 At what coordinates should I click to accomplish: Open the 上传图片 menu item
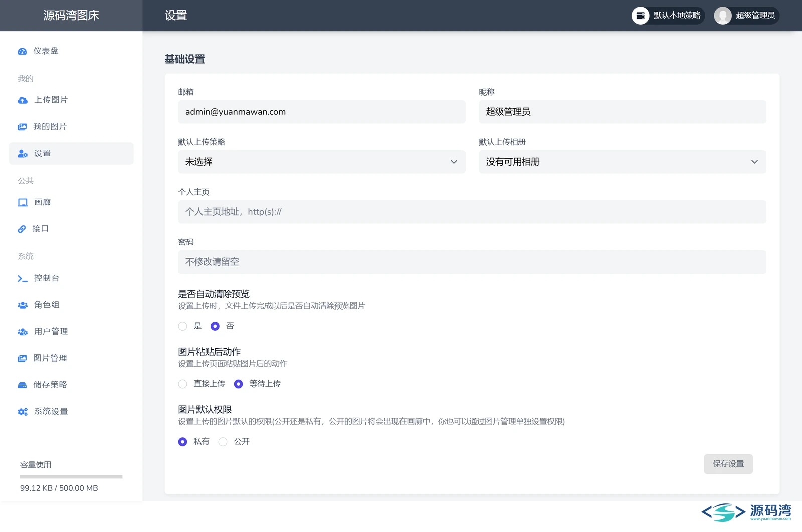[x=71, y=100]
